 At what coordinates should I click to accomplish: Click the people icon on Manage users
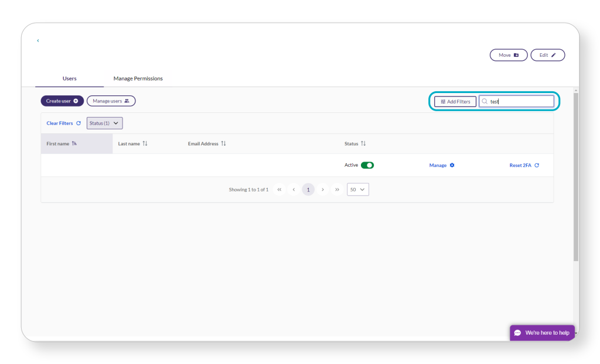(x=128, y=101)
